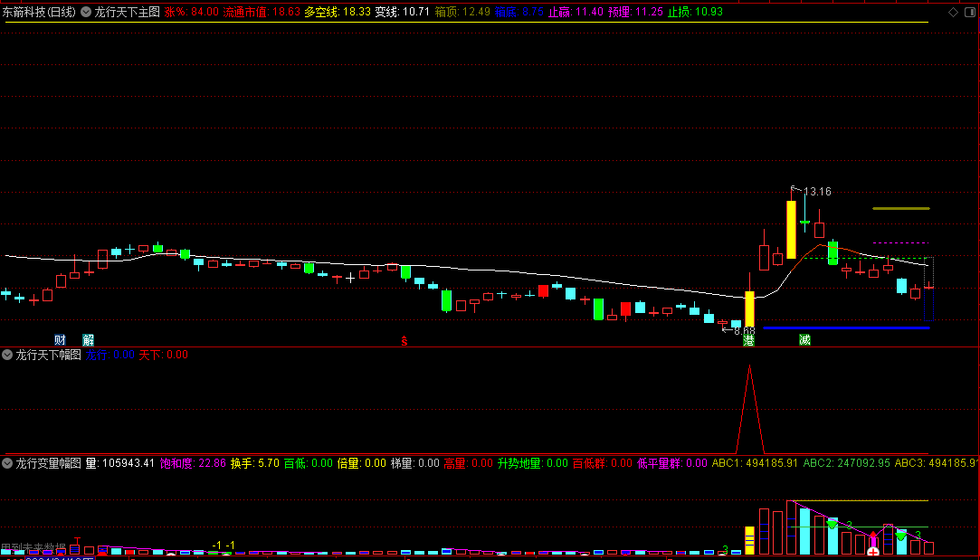Collapse the 龙行天下幅图 sub-chart panel

tap(7, 355)
